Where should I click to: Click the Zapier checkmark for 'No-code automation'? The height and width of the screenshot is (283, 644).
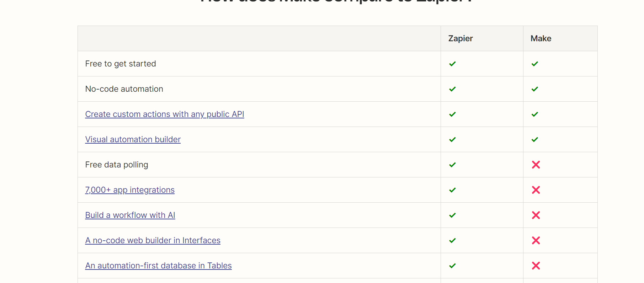[452, 89]
